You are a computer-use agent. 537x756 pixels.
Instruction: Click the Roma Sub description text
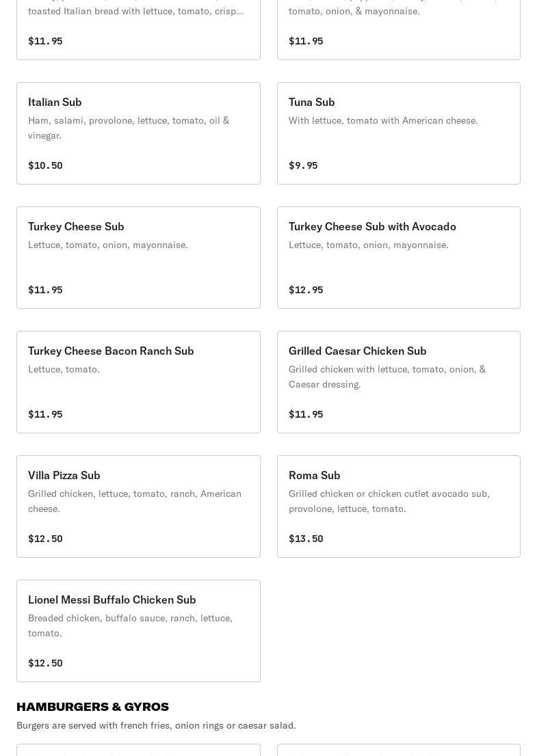point(389,501)
